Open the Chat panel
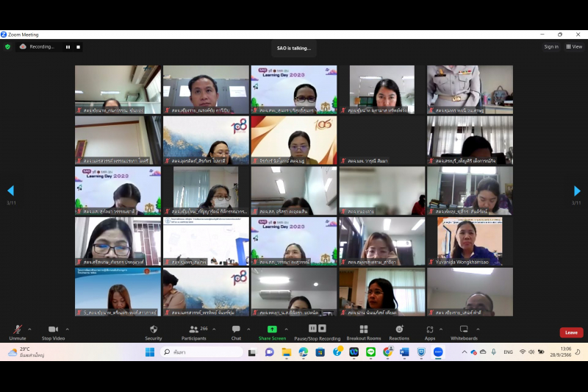The height and width of the screenshot is (392, 588). point(236,330)
